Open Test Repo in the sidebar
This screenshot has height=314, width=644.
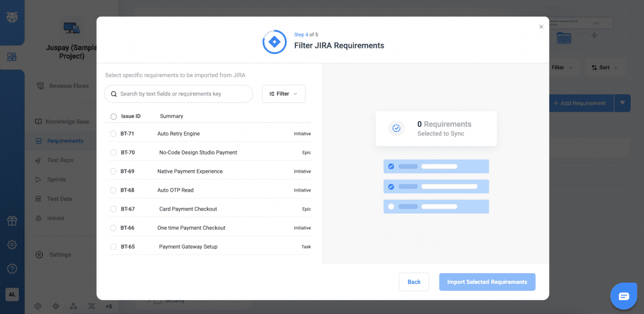click(60, 160)
